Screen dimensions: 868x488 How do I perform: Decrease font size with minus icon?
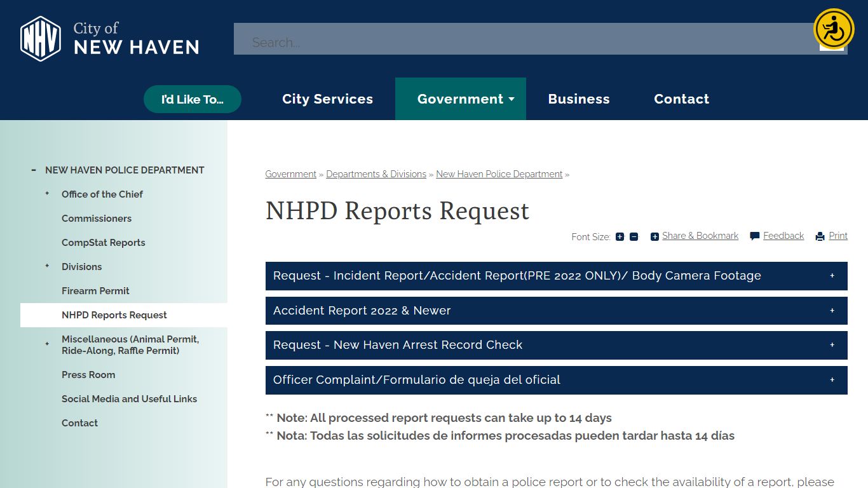634,237
